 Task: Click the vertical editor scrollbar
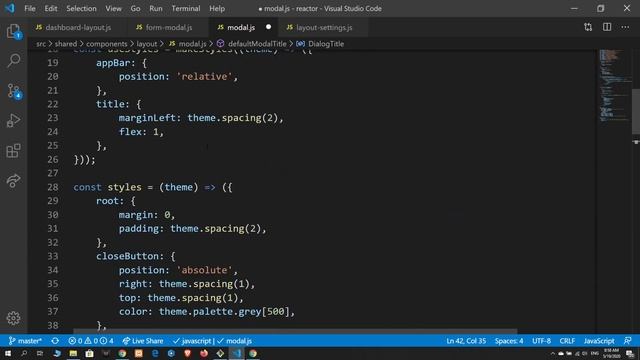click(x=636, y=111)
